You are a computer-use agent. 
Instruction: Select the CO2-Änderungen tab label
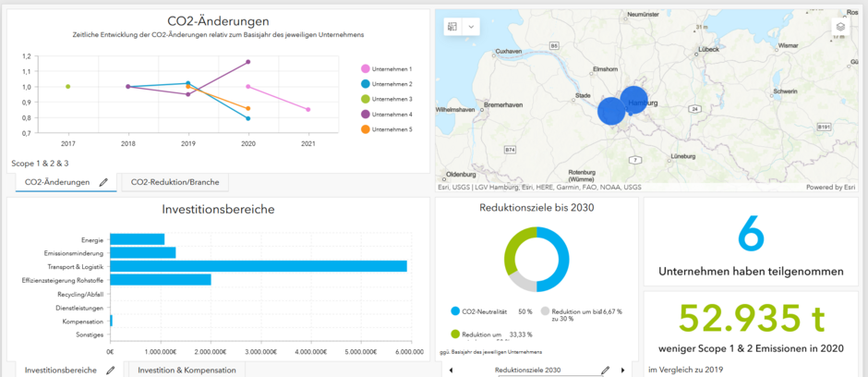point(57,182)
